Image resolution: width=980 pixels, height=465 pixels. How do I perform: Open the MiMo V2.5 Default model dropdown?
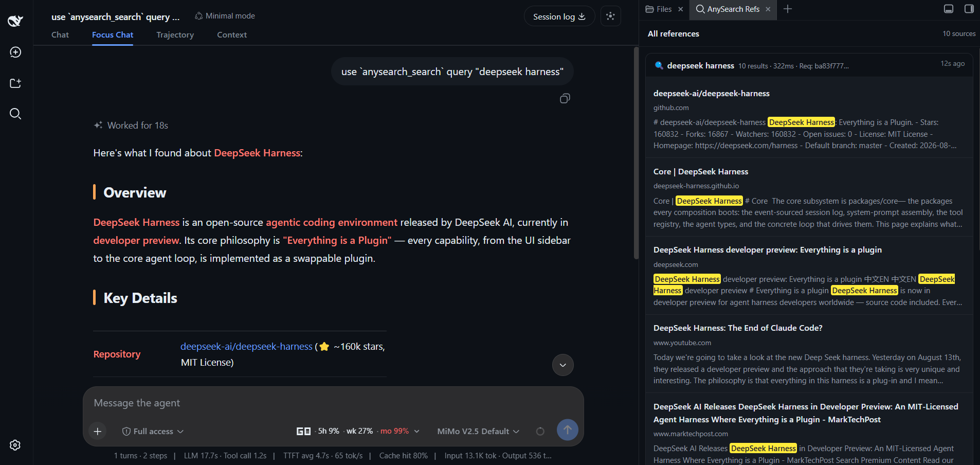[x=478, y=431]
